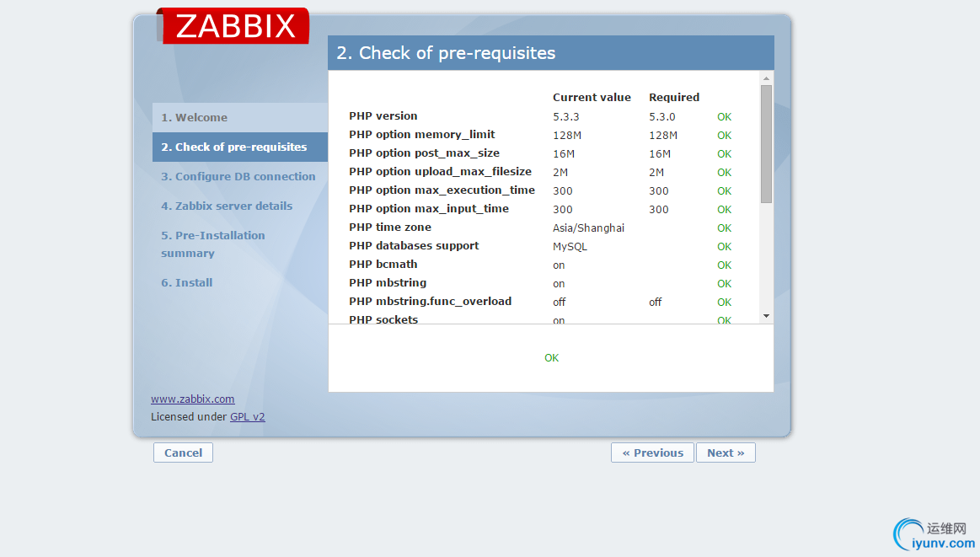Click the PHP version row label
The image size is (980, 557).
(383, 116)
